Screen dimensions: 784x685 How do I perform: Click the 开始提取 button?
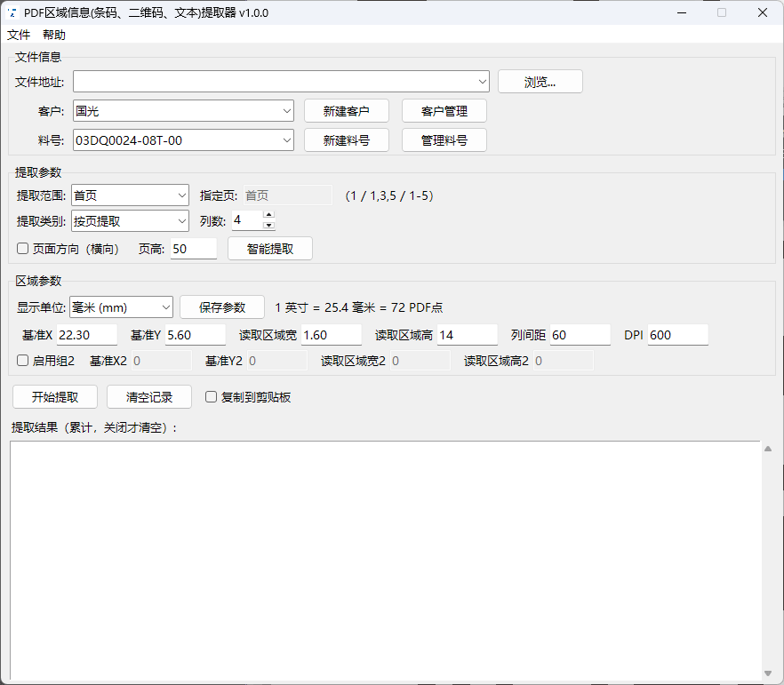pos(55,397)
